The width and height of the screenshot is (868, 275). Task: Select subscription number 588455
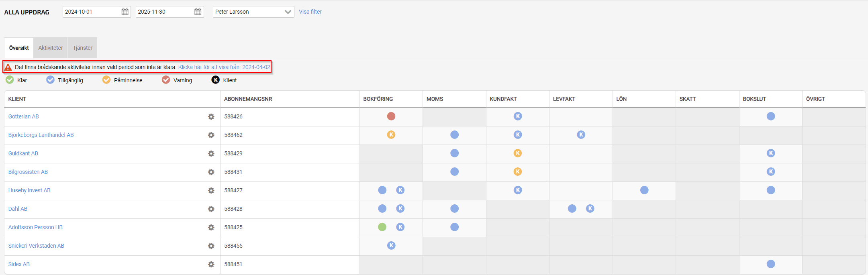click(233, 246)
